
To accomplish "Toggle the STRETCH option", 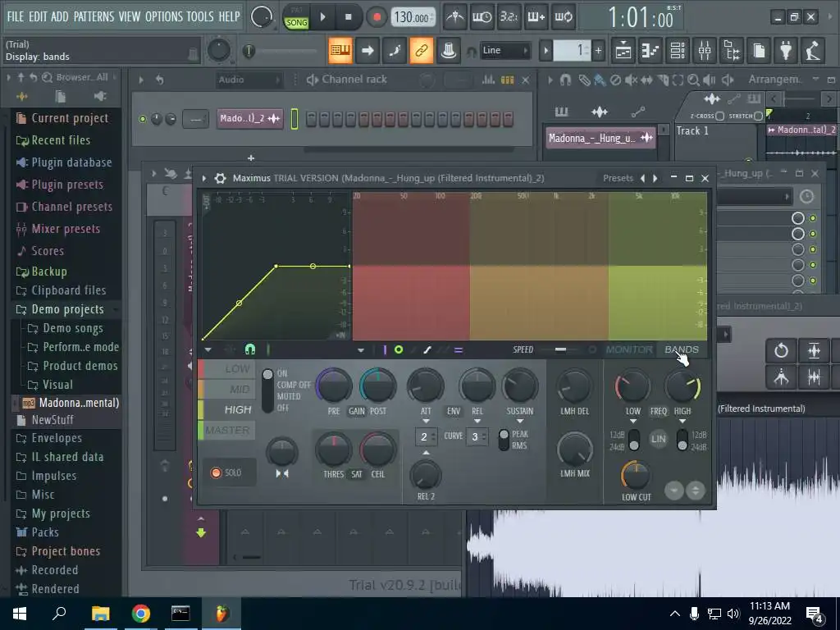I will [758, 116].
